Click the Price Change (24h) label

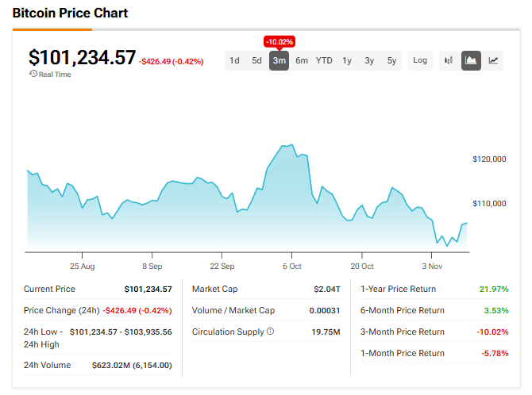(61, 310)
